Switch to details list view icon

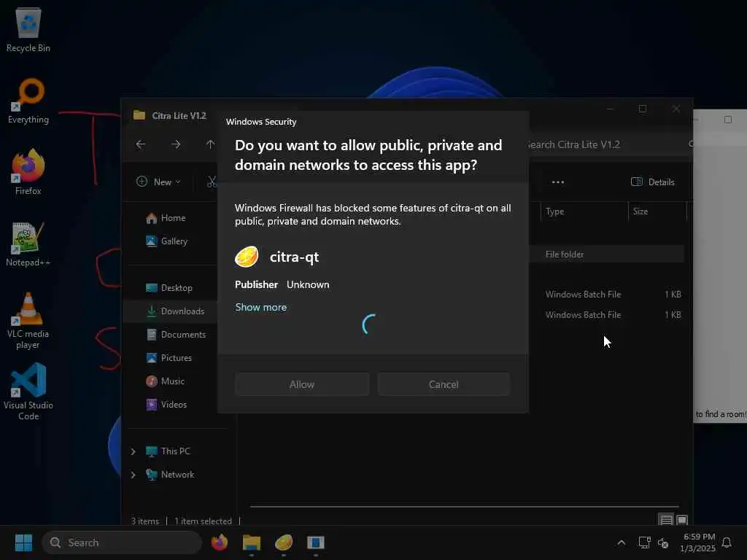tap(666, 520)
